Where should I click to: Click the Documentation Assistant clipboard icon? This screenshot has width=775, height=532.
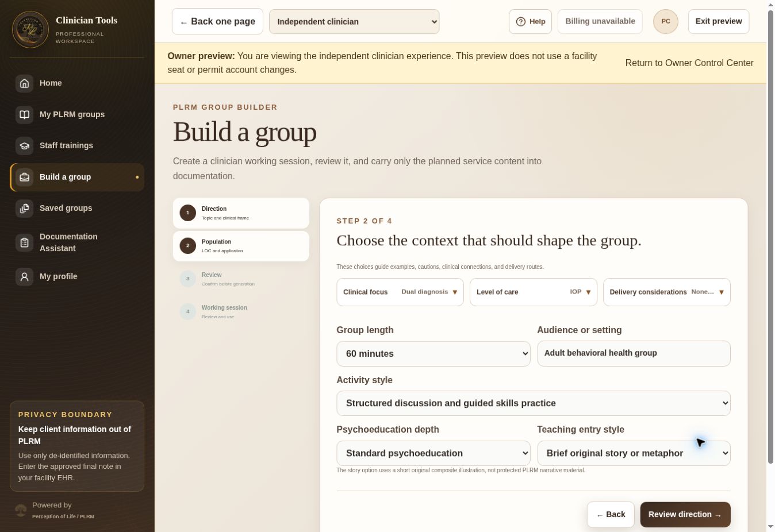(x=25, y=242)
